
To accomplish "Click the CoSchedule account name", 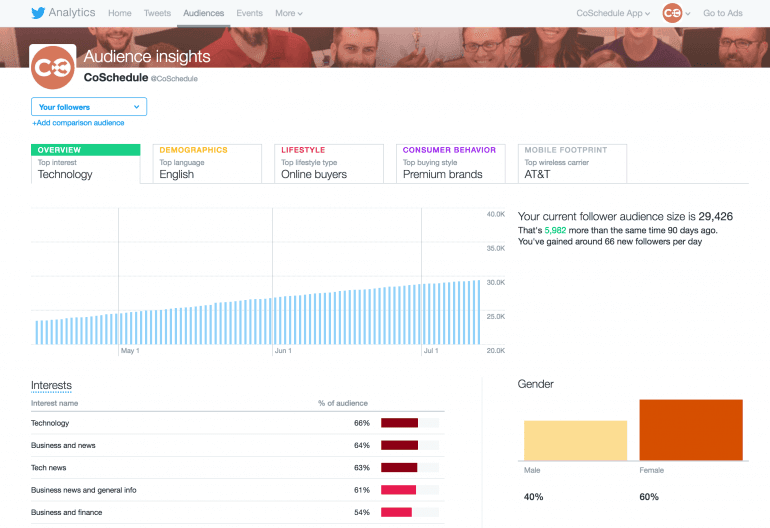I will 116,78.
